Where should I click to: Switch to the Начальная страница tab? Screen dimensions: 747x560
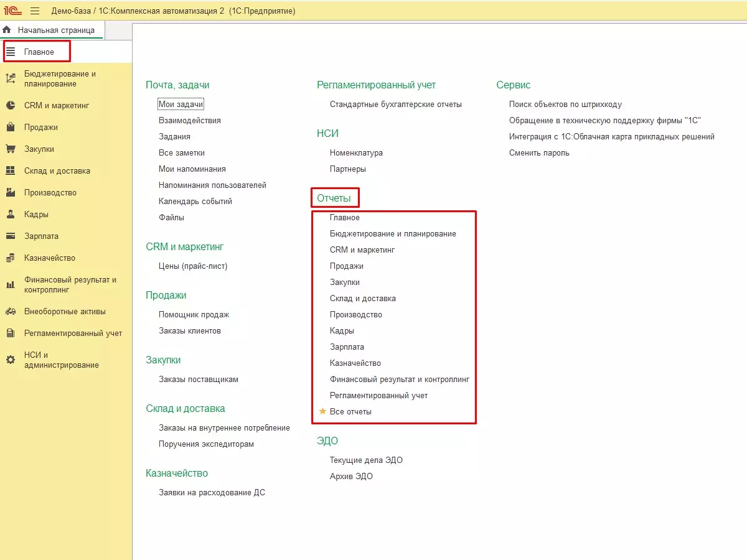[x=52, y=30]
